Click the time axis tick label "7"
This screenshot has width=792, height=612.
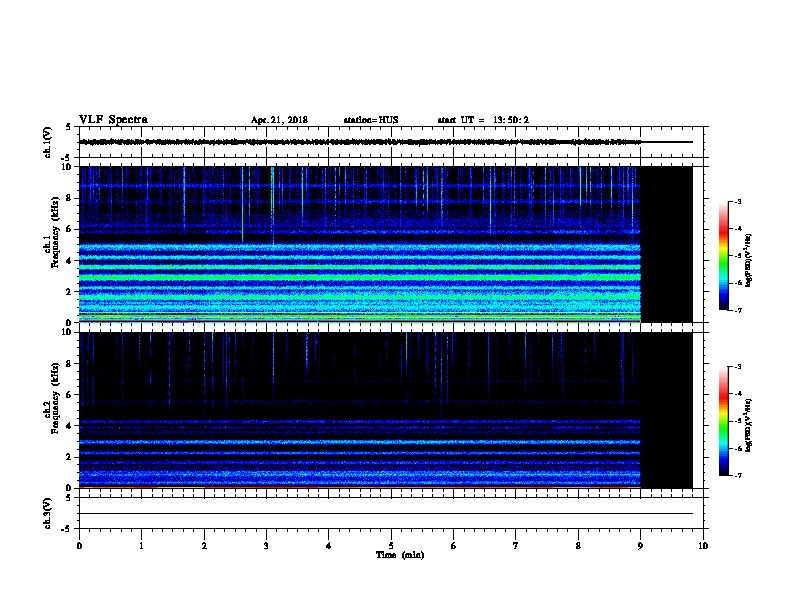coord(516,545)
